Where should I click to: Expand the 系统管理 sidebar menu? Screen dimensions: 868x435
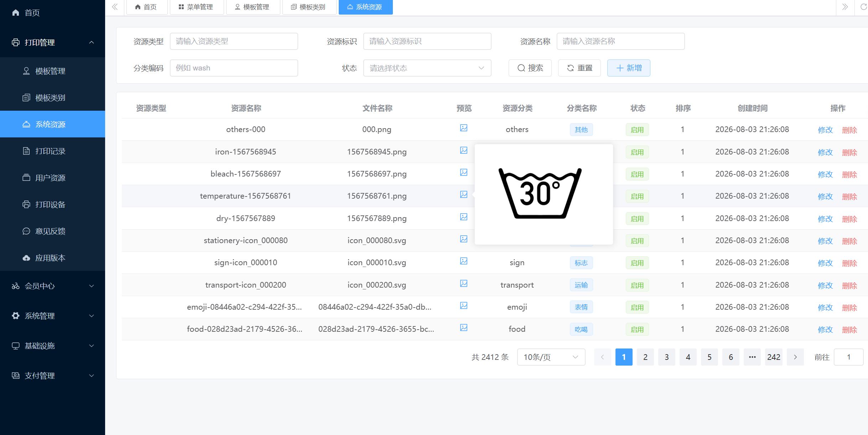point(52,316)
